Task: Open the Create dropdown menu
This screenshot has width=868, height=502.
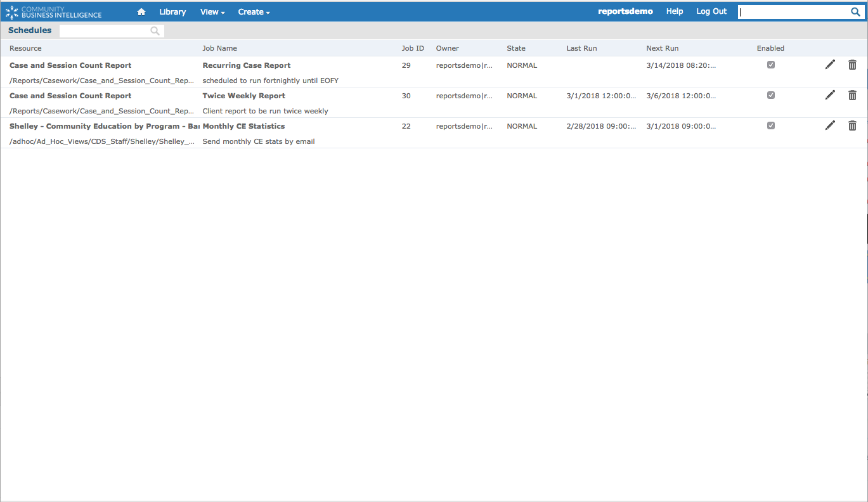Action: click(x=254, y=11)
